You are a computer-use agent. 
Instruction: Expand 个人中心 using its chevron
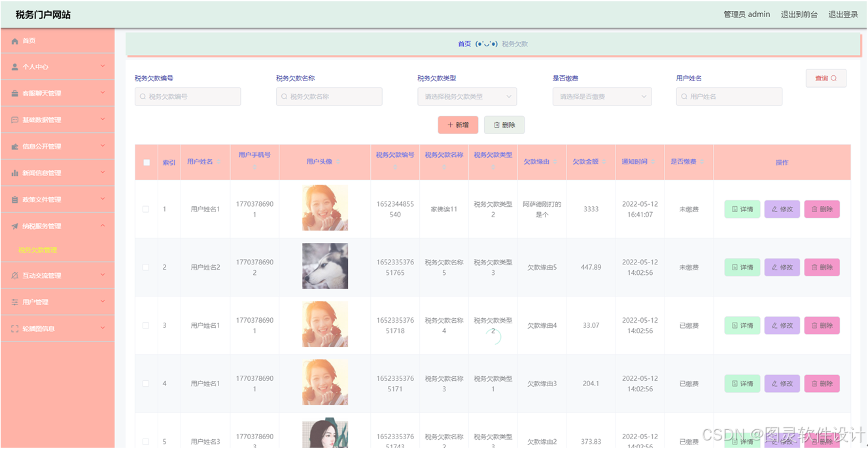coord(103,66)
